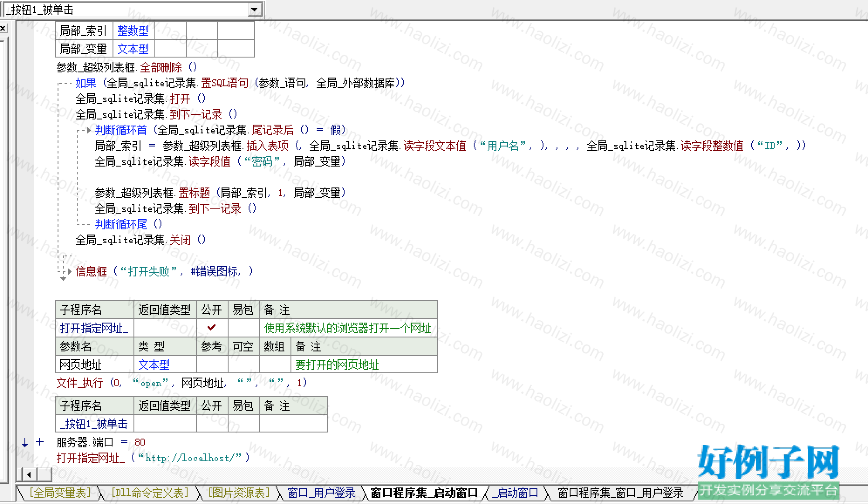Click the 文本型 type of 局部_变量

click(x=133, y=49)
